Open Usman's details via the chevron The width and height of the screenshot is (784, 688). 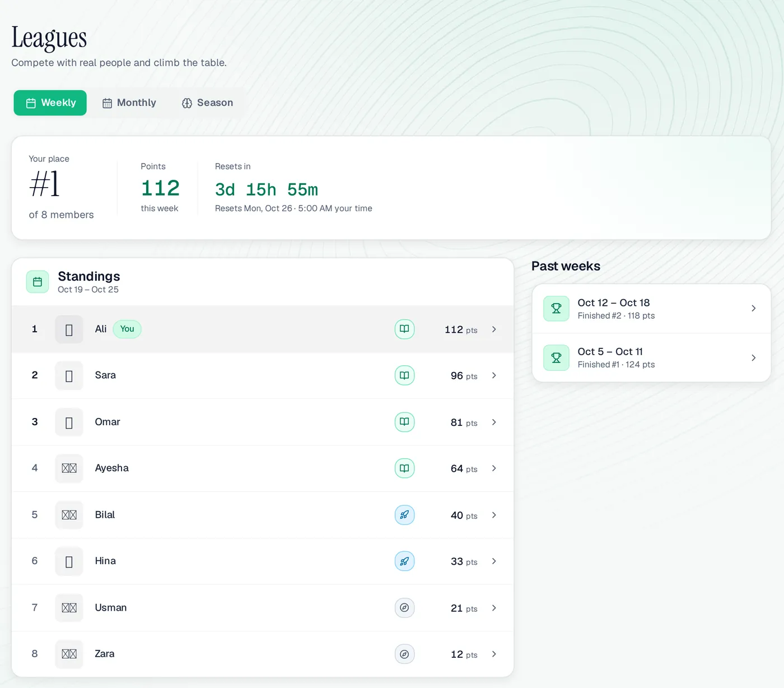click(x=494, y=608)
